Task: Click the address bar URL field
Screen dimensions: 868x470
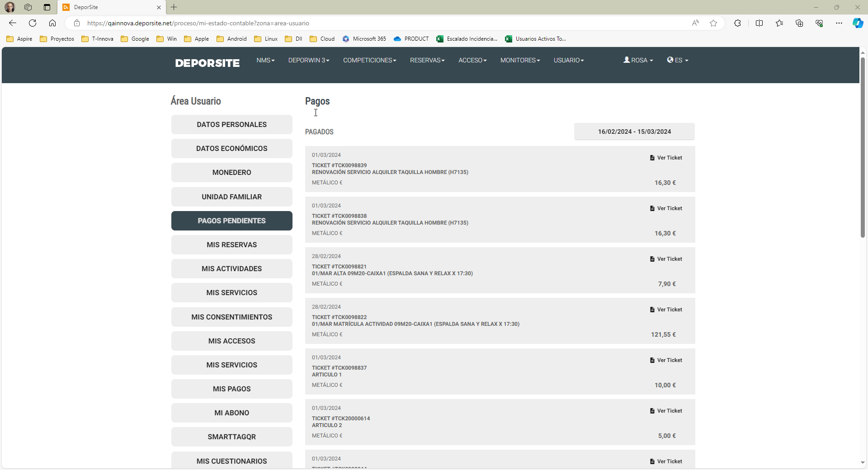Action: 384,23
